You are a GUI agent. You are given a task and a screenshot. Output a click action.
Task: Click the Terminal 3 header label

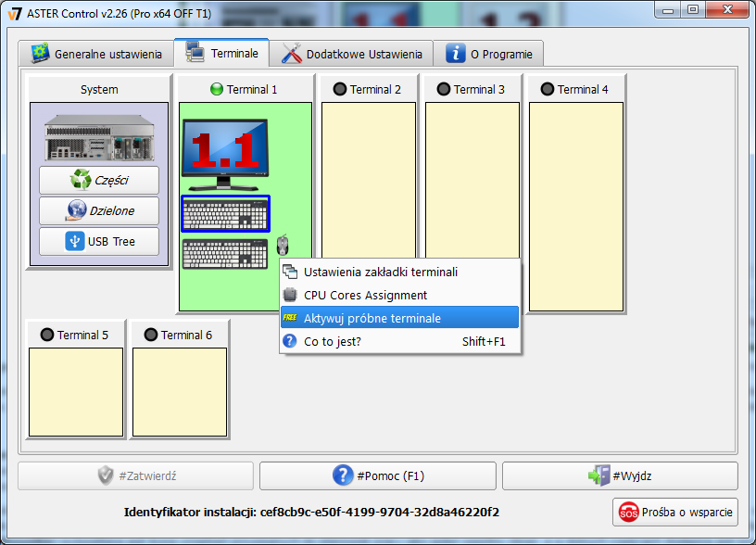coord(479,90)
